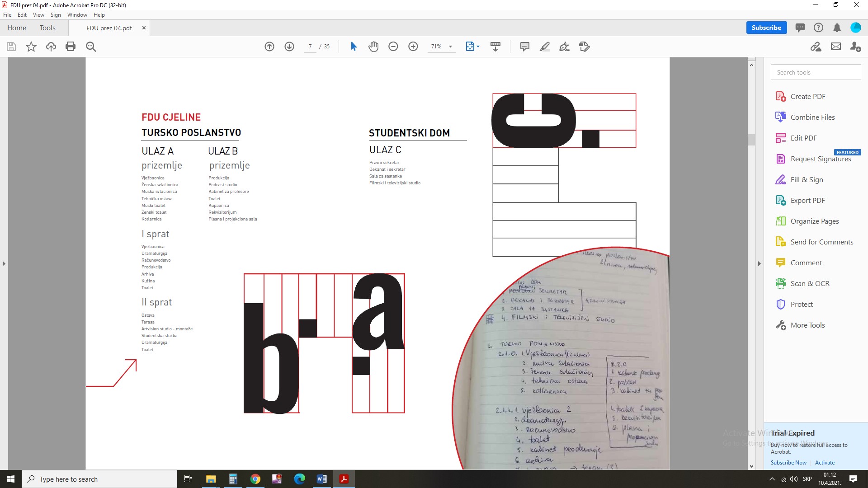Open the Send for Comments tool
Viewport: 868px width, 488px height.
(x=821, y=242)
